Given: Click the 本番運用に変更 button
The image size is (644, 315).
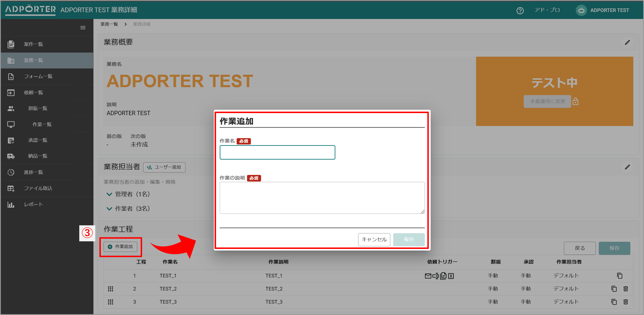Looking at the screenshot, I should (x=547, y=101).
